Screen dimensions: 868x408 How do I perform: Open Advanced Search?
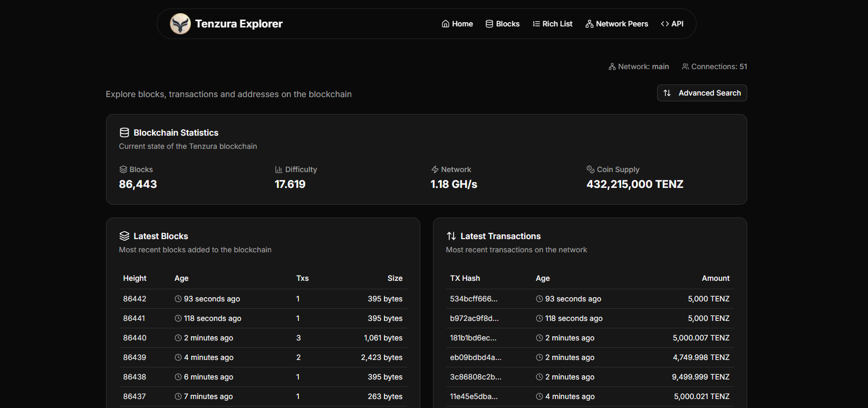tap(702, 93)
